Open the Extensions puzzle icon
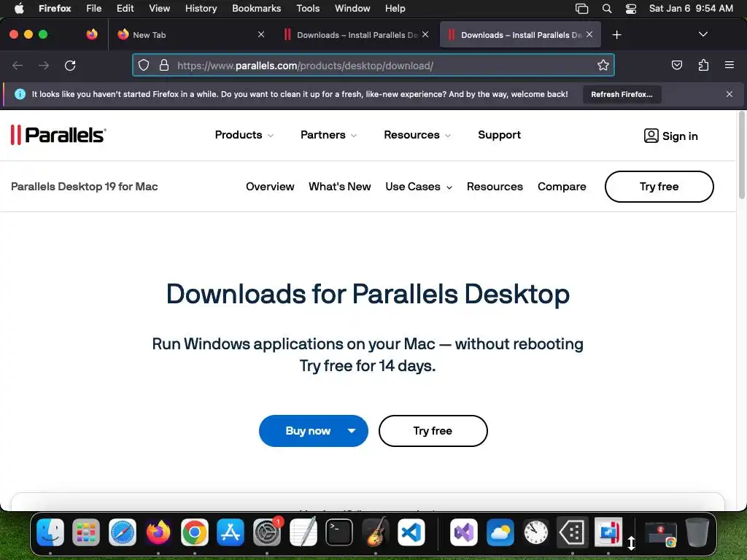Viewport: 747px width, 560px height. click(703, 65)
